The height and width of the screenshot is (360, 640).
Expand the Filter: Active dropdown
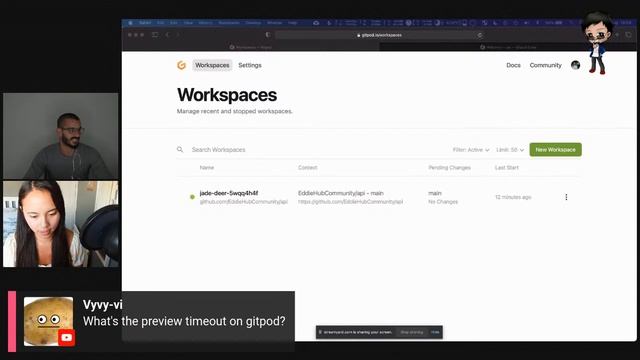point(471,150)
